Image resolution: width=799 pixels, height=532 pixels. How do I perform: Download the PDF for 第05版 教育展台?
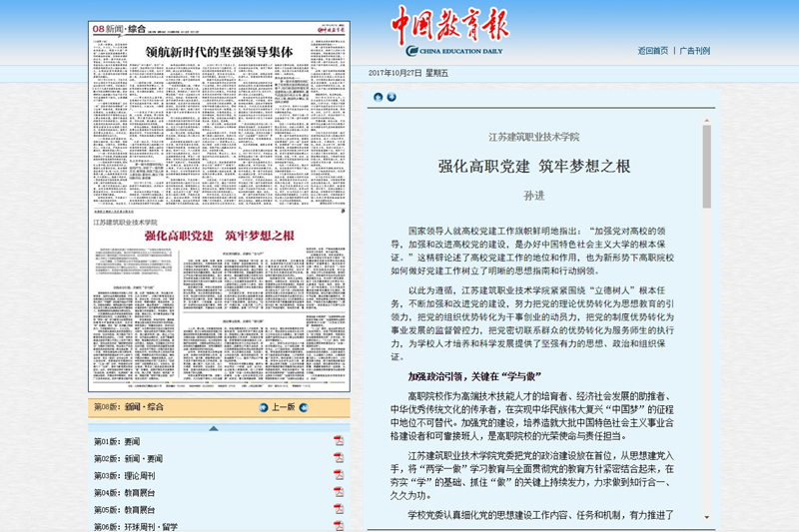[x=339, y=510]
